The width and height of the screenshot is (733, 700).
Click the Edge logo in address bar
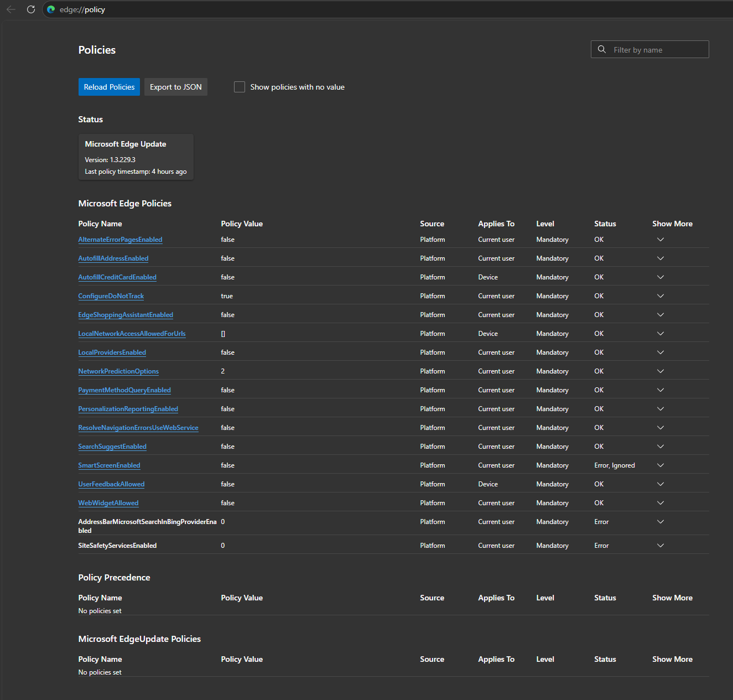coord(51,9)
